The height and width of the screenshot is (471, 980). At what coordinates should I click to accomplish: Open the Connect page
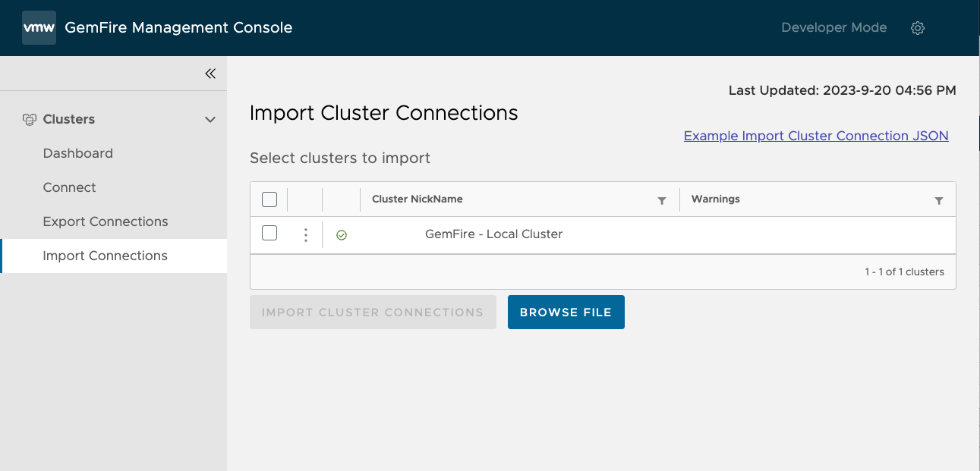(70, 187)
